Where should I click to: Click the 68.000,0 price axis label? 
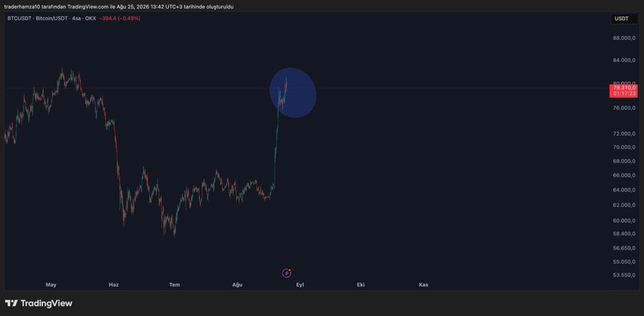coord(623,162)
